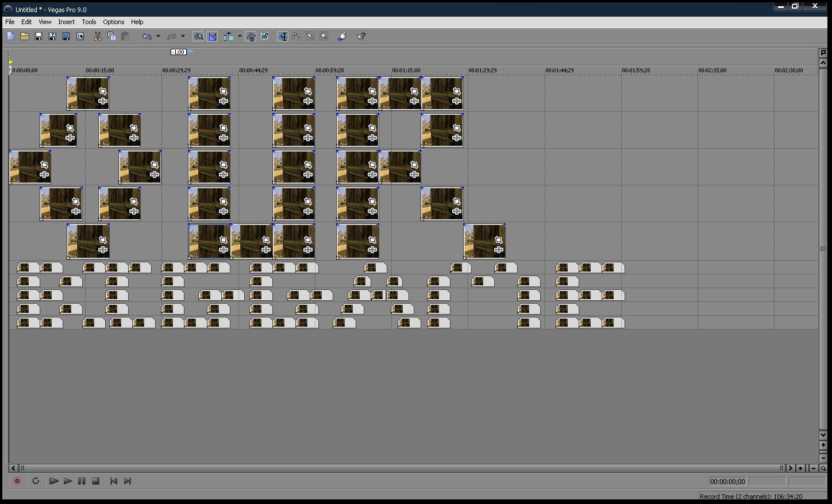Open Event Pan/Crop on the rightmost video clip
Viewport: 832px width, 504px height.
point(499,240)
